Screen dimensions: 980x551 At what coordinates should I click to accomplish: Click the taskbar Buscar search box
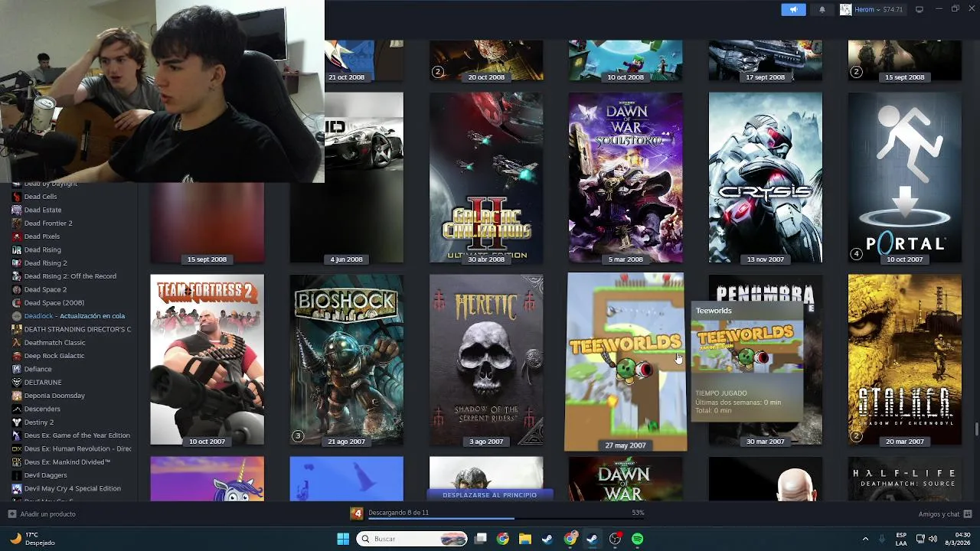pos(412,539)
